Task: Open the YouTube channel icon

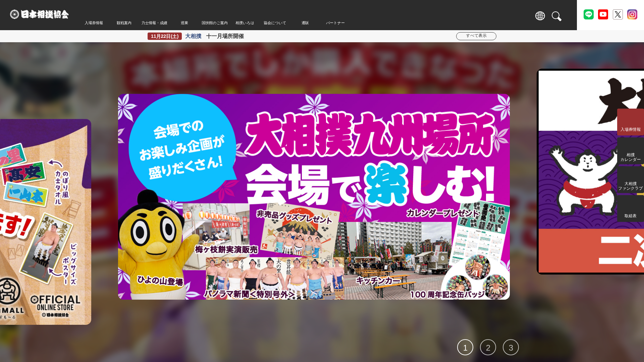Action: (x=603, y=14)
